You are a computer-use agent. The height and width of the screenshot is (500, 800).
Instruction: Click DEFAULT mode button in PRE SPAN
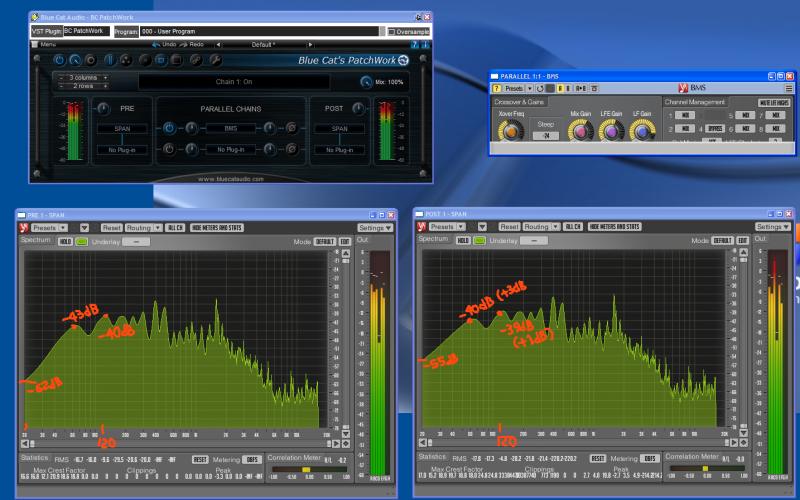pyautogui.click(x=325, y=241)
